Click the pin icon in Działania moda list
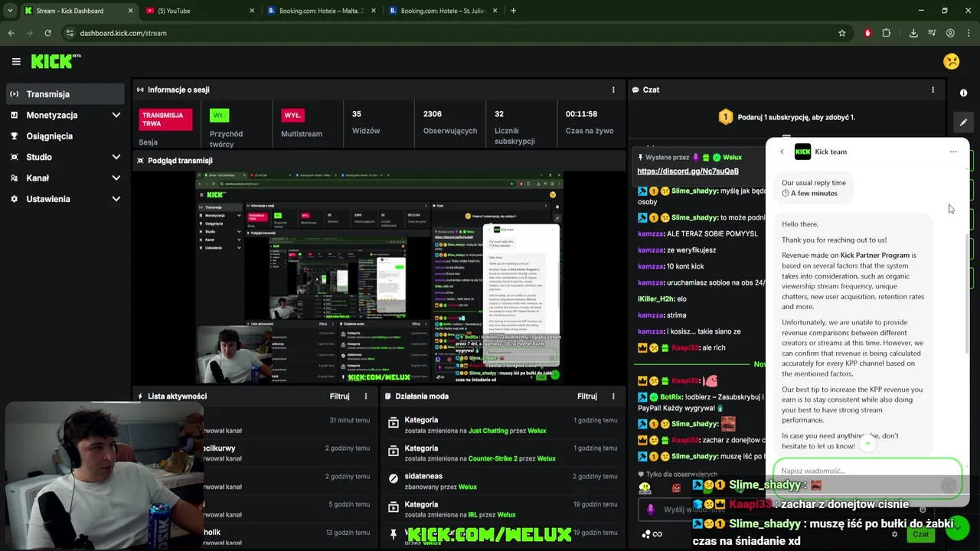This screenshot has height=551, width=980. [394, 533]
